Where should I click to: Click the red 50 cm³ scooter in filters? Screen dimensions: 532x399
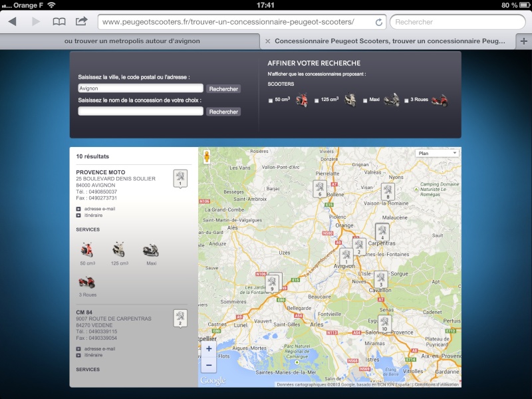302,100
